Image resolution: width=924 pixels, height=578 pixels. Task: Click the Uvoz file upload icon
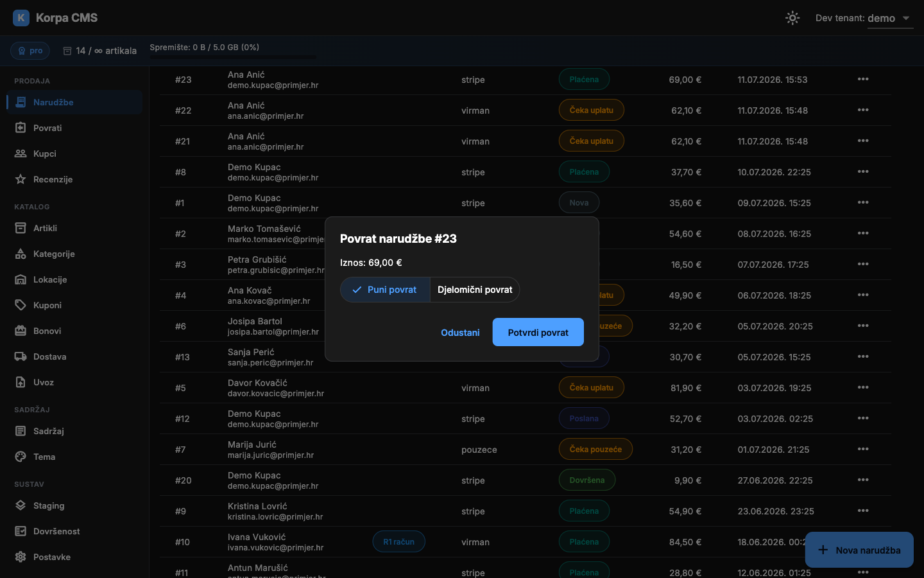click(21, 382)
